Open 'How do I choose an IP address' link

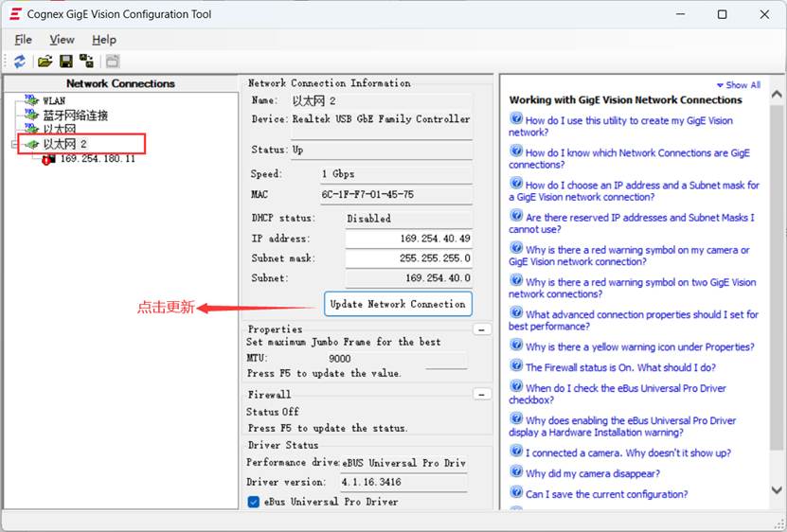[x=634, y=191]
